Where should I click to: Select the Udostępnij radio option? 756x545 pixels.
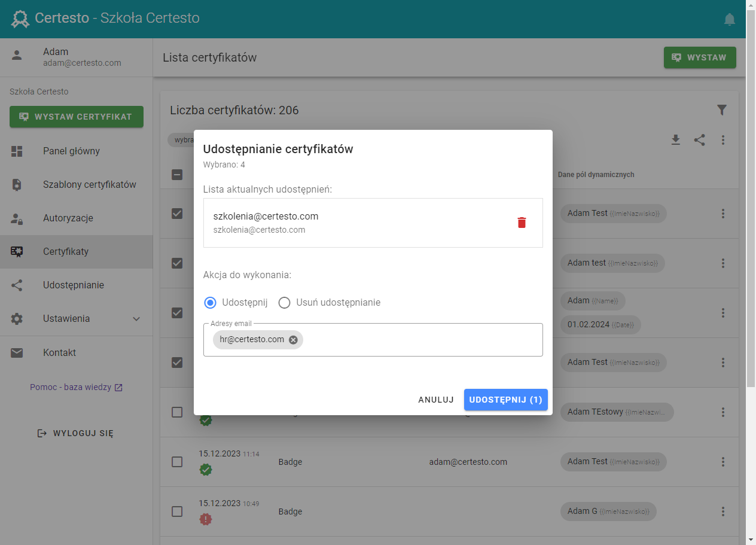tap(210, 302)
